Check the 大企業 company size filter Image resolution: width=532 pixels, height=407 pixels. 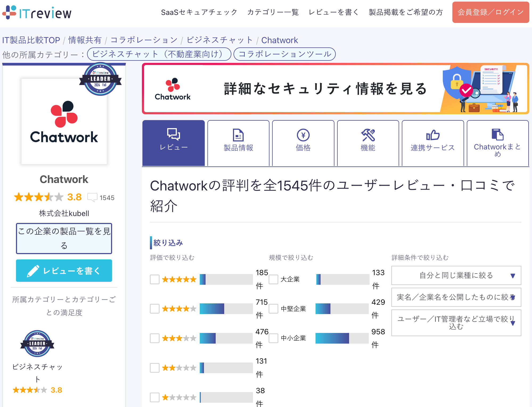point(273,279)
